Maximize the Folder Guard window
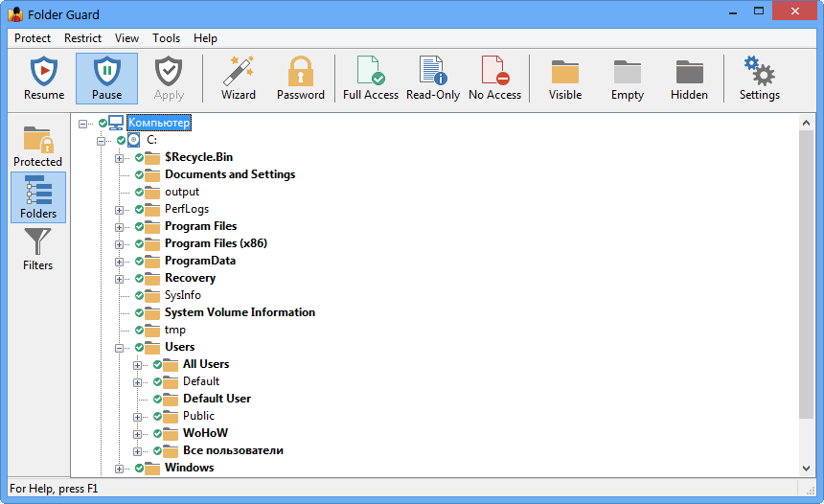824x504 pixels. point(758,11)
